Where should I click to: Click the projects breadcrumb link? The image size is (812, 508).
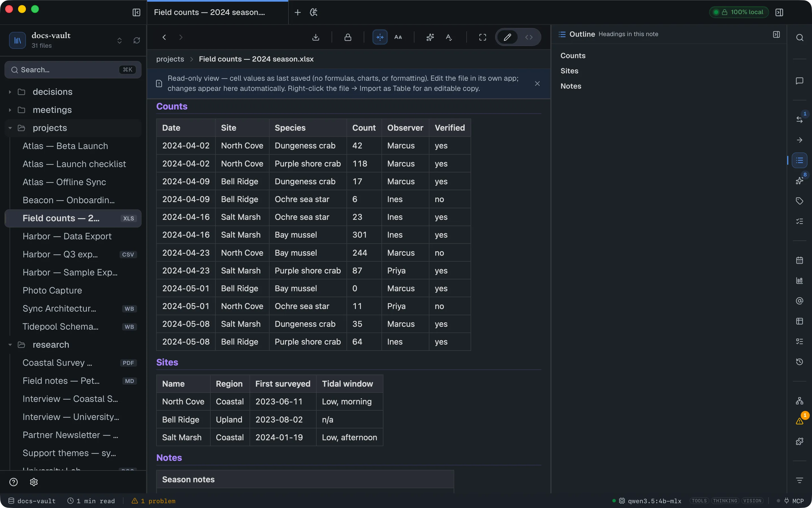(x=170, y=59)
